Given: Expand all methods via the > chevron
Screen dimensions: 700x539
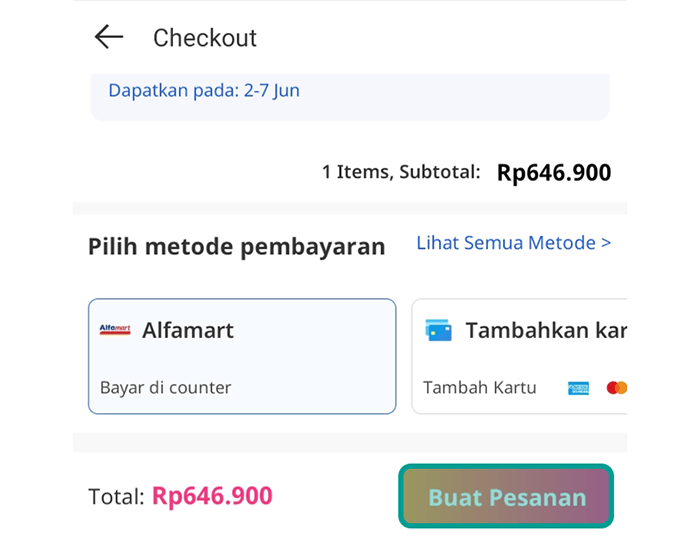Looking at the screenshot, I should pyautogui.click(x=606, y=243).
